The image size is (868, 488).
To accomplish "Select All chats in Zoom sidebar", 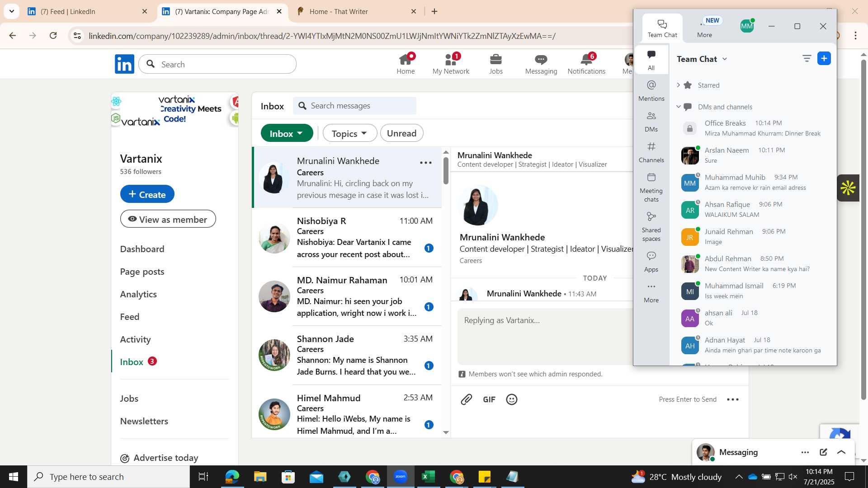I will 651,60.
